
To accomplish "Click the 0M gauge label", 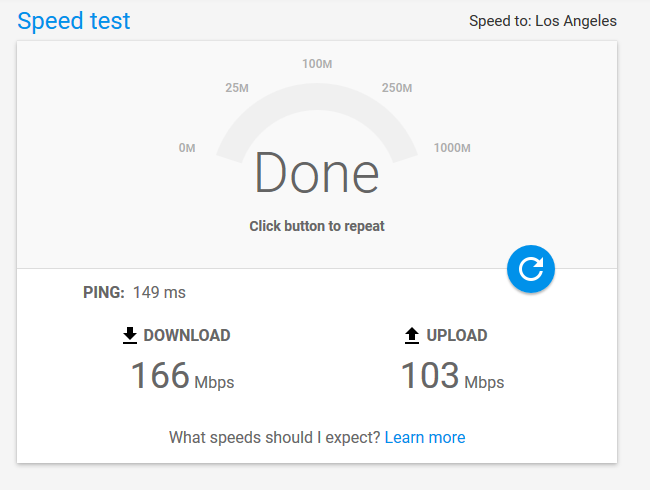I will tap(187, 148).
